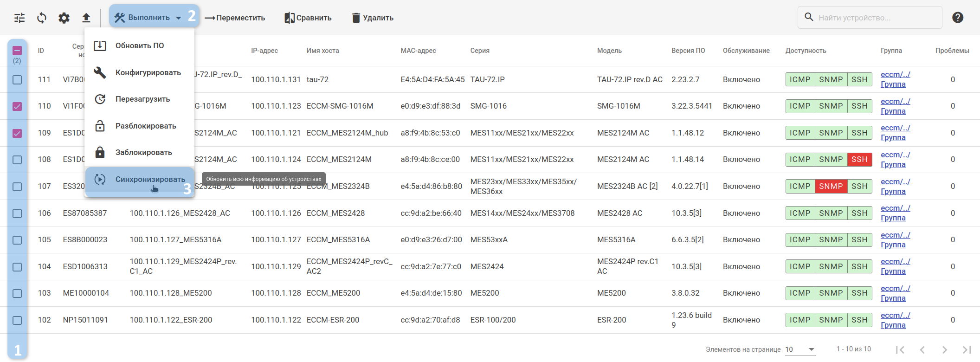The image size is (980, 362).
Task: Open the items per page dropdown
Action: pyautogui.click(x=800, y=349)
